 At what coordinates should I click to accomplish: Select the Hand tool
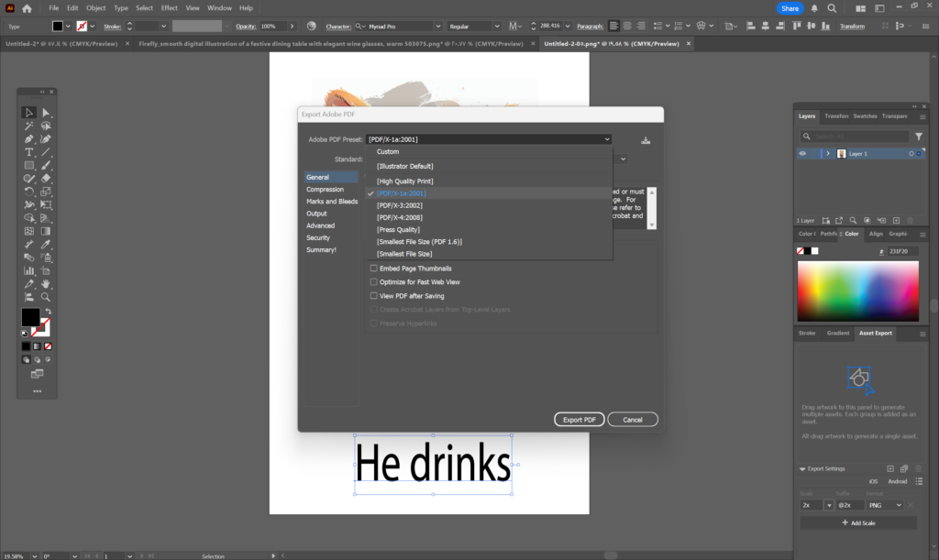click(x=46, y=283)
